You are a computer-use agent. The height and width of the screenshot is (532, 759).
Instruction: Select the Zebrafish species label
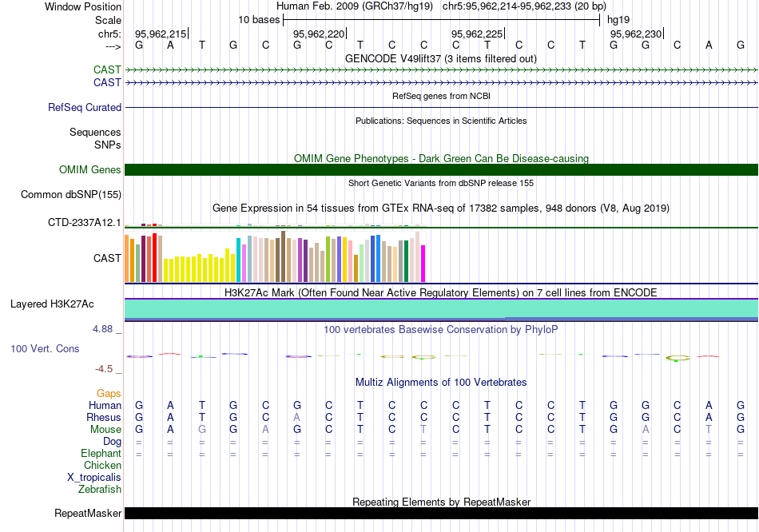(100, 489)
